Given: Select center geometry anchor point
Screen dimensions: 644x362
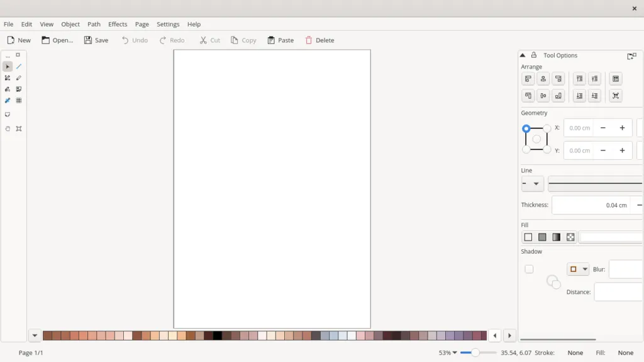Looking at the screenshot, I should click(536, 139).
